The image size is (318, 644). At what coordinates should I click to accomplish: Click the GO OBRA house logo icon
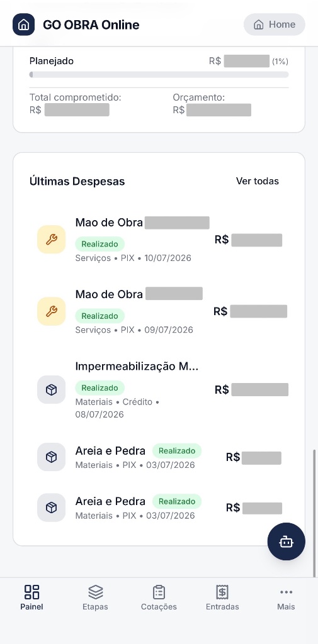point(23,25)
